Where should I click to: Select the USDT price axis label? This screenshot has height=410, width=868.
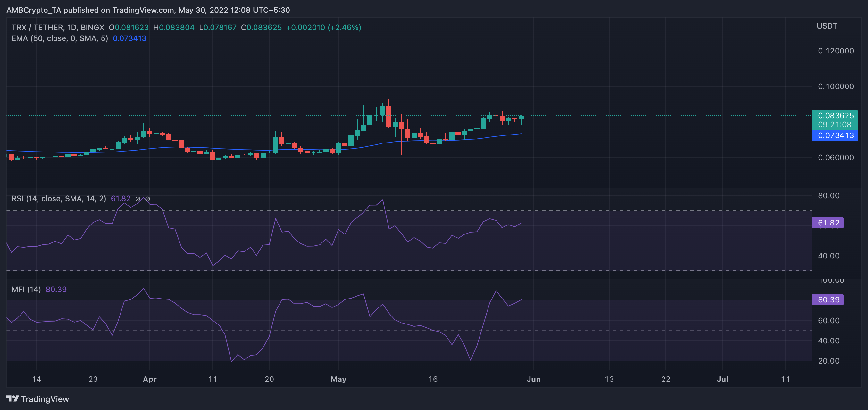point(827,26)
